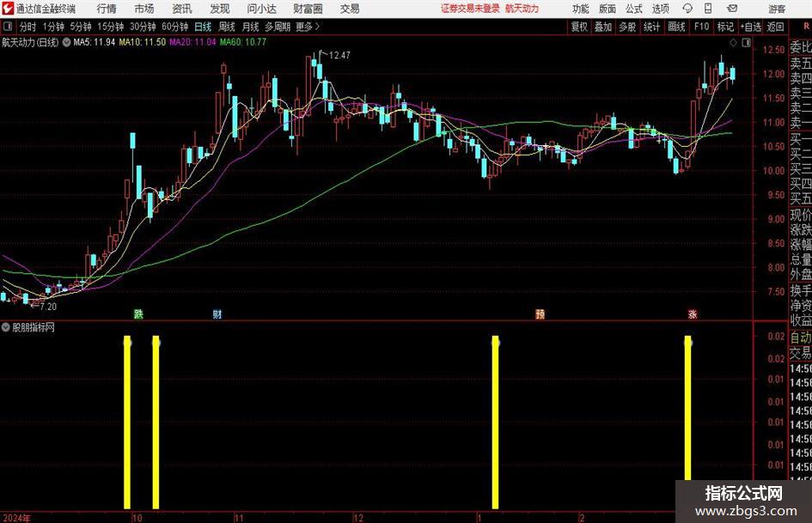Screen dimensions: 812x523
Task: Click the orange 预 info marker
Action: click(540, 313)
